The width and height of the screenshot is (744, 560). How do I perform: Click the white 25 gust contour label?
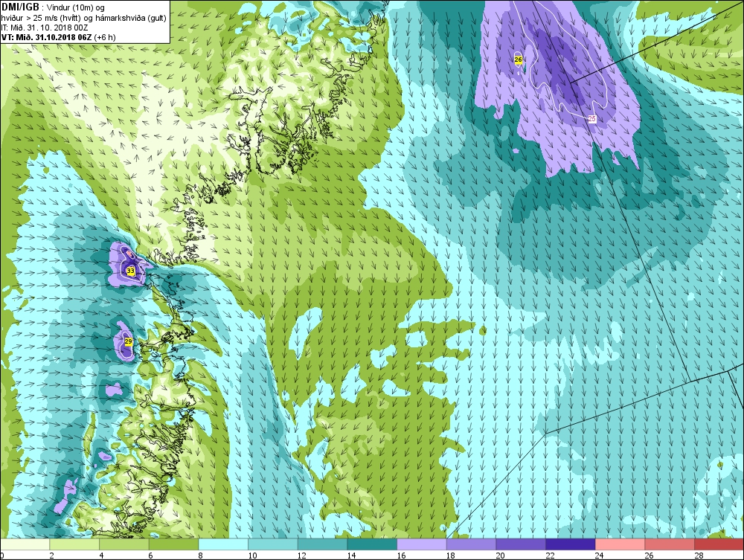[591, 119]
